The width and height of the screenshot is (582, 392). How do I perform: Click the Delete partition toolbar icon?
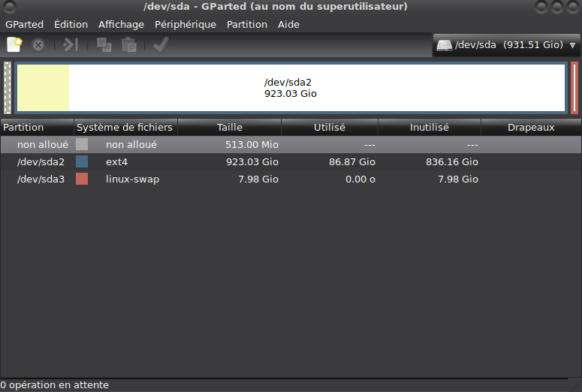(38, 45)
